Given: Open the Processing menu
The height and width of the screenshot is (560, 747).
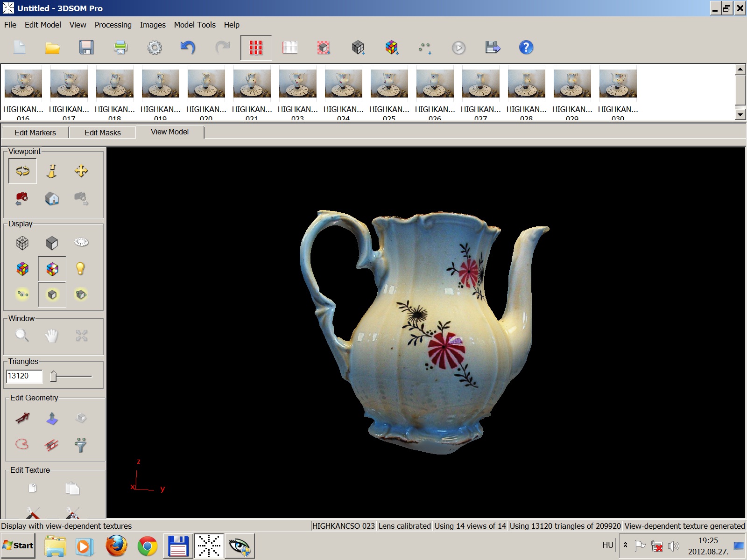Looking at the screenshot, I should 113,25.
